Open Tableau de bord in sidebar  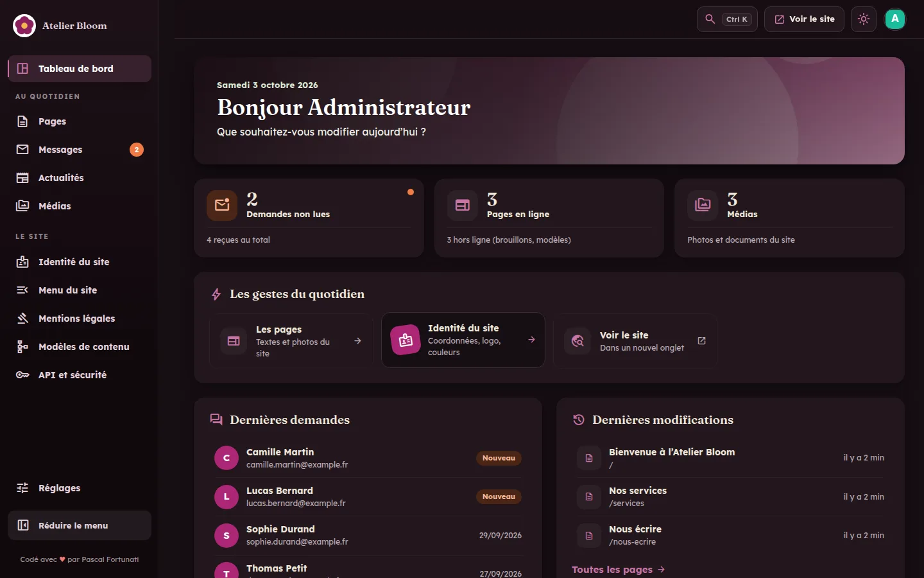point(80,69)
